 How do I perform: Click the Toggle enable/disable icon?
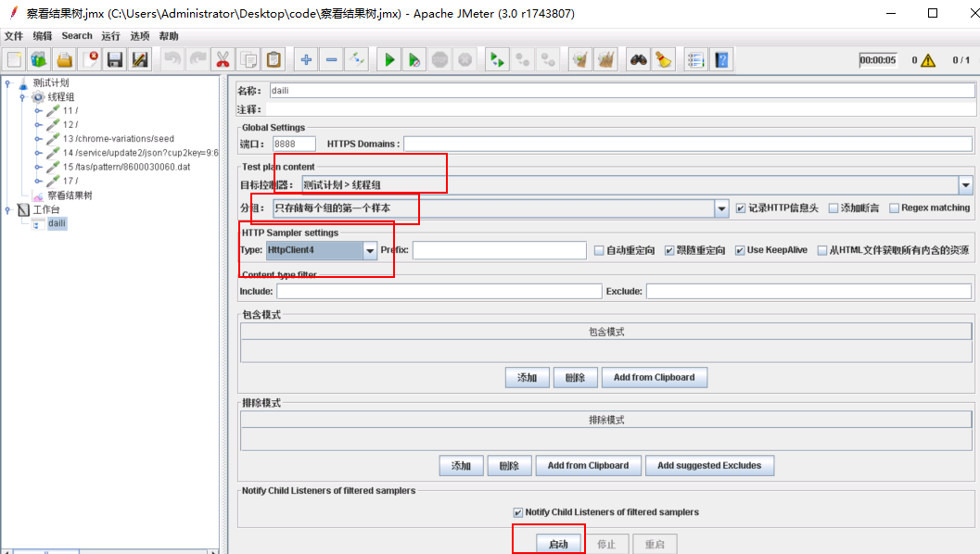pos(357,60)
